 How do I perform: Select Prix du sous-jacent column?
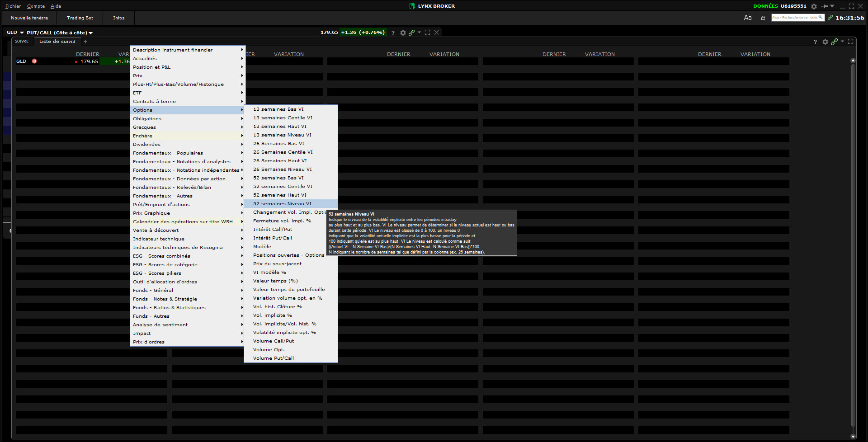pyautogui.click(x=291, y=264)
